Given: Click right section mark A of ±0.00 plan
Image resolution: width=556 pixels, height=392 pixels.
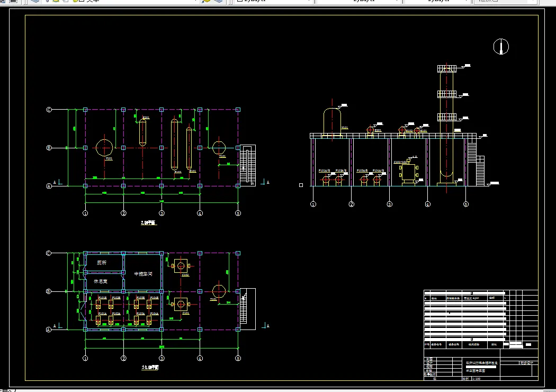Looking at the screenshot, I should (265, 326).
